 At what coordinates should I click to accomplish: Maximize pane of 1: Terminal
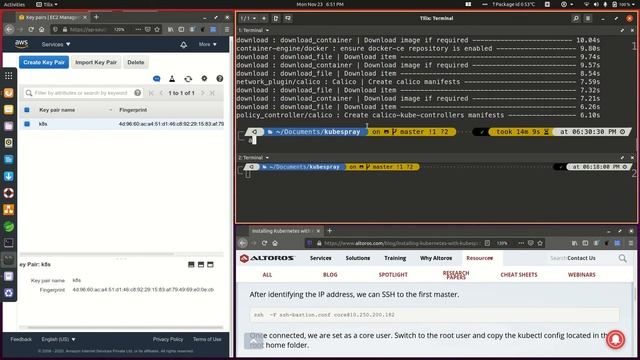coord(622,30)
